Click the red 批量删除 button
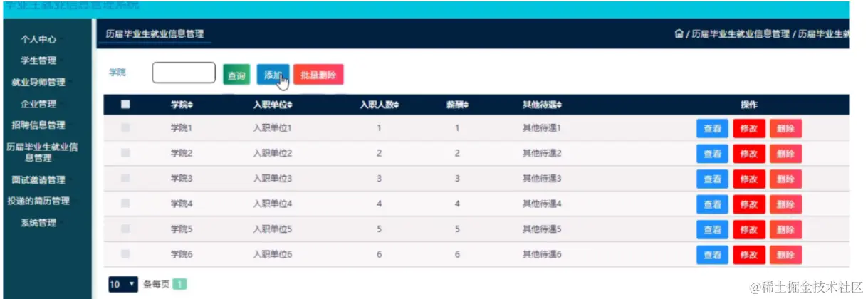The width and height of the screenshot is (868, 299). 318,75
